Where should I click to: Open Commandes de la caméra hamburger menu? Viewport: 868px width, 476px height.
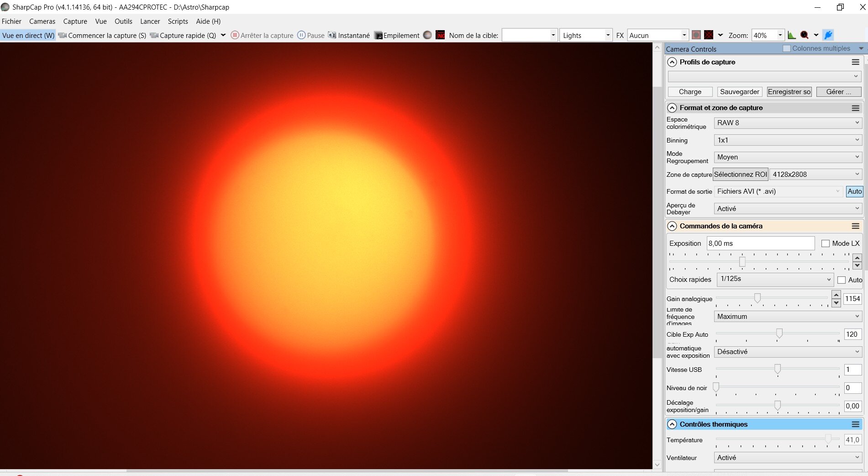click(x=856, y=226)
